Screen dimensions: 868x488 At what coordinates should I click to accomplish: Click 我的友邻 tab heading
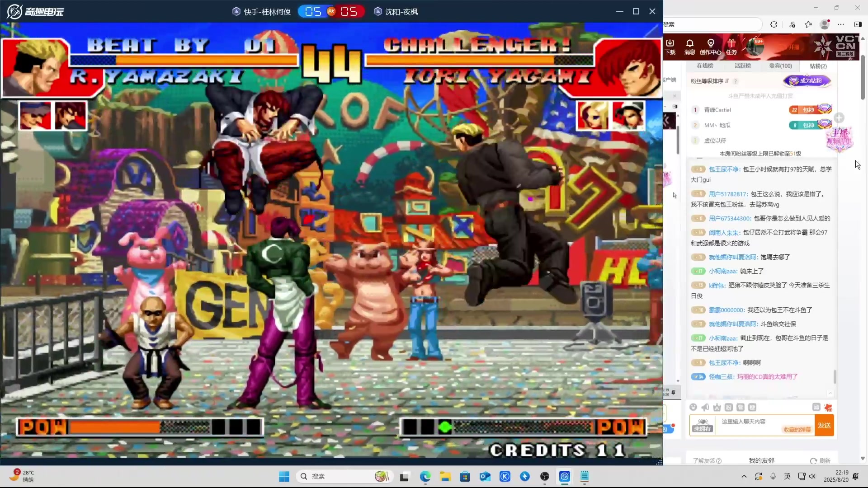(x=761, y=460)
